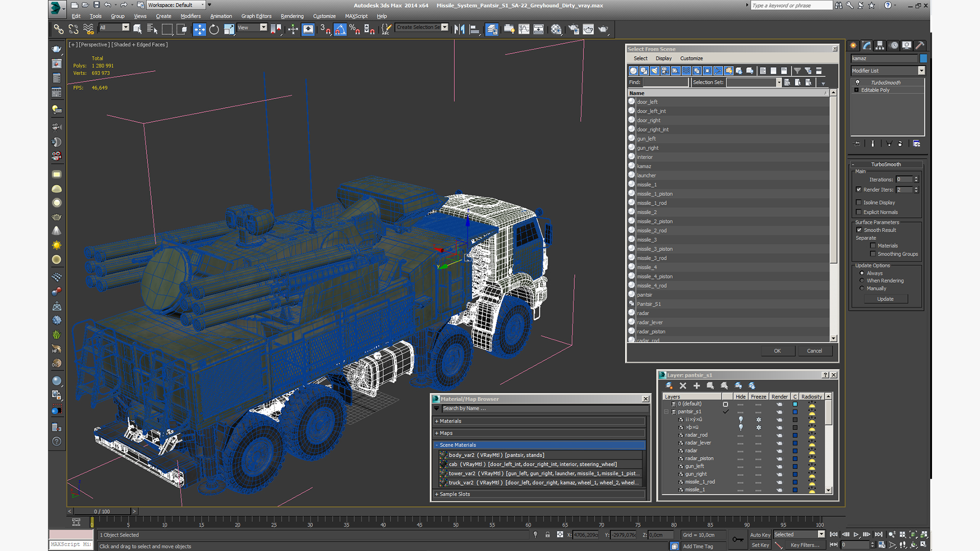Click the Play Animation button
980x551 pixels.
(856, 535)
